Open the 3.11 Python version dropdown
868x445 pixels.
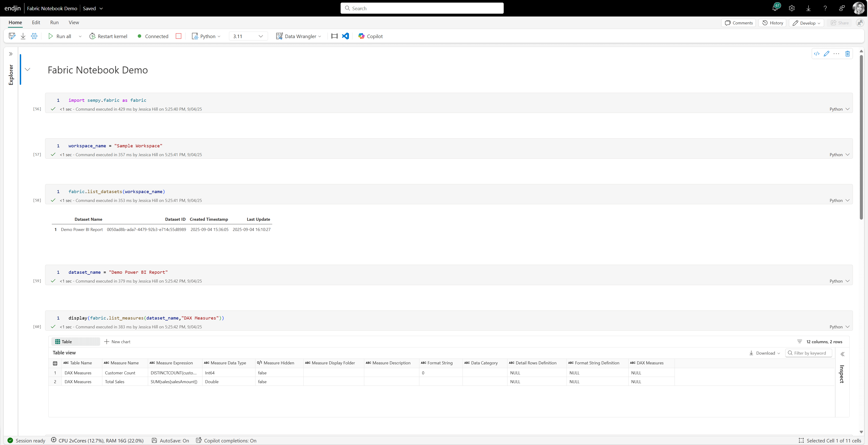click(x=248, y=36)
